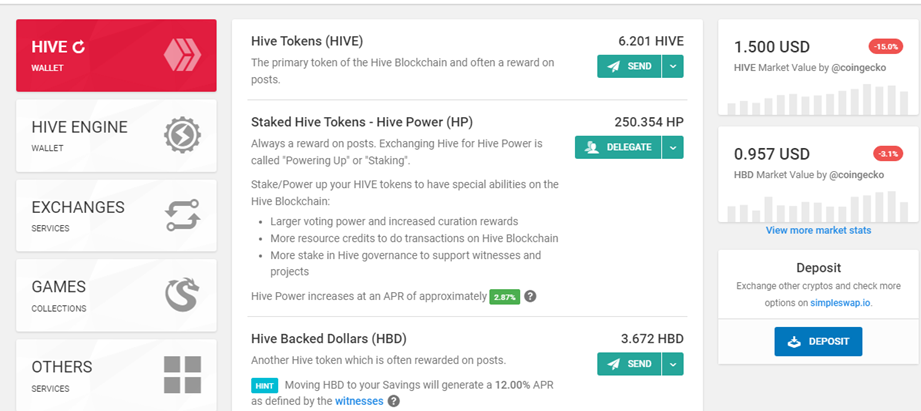This screenshot has width=921, height=411.
Task: Click the blue Deposit button
Action: tap(818, 342)
